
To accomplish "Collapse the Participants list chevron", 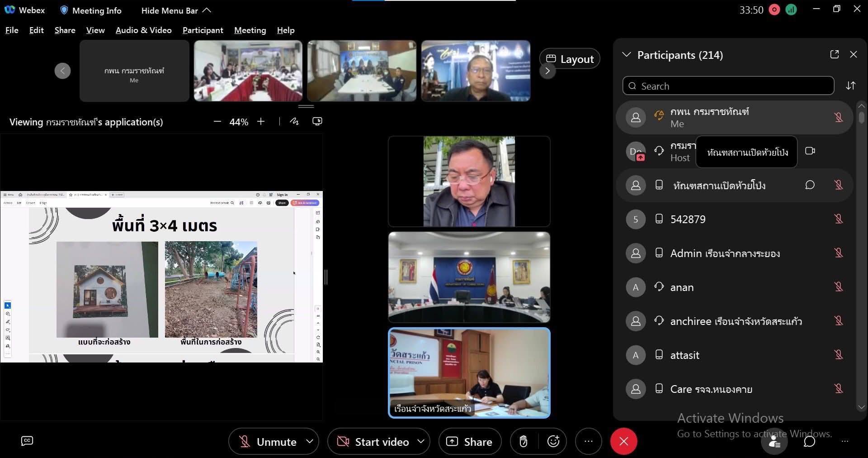I will pos(626,55).
